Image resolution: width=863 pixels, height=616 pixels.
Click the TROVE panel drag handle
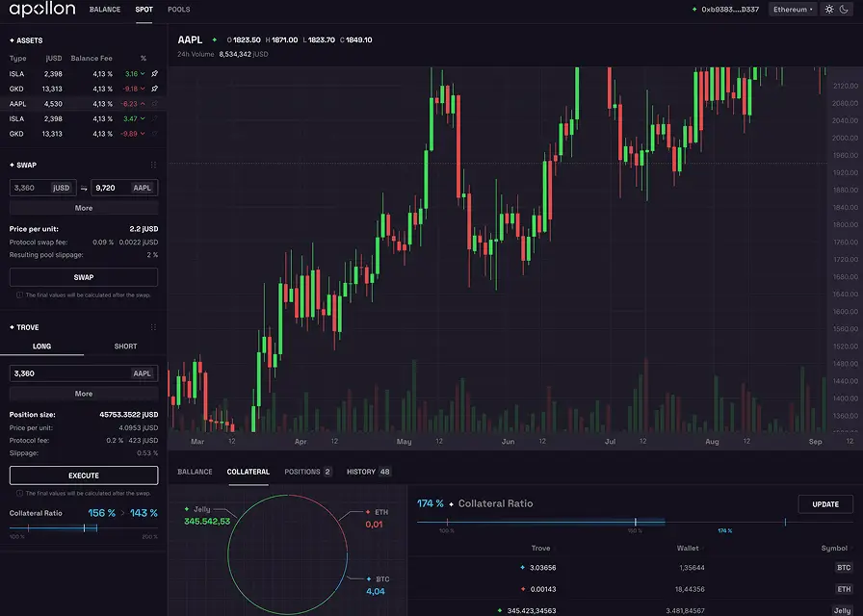click(x=153, y=327)
